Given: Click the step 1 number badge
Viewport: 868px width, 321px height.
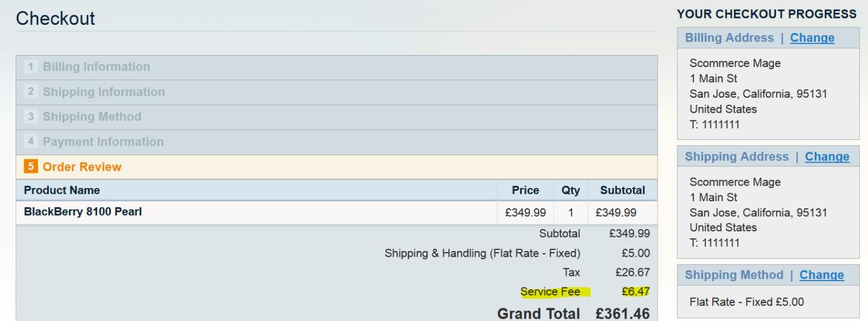Looking at the screenshot, I should (x=30, y=67).
